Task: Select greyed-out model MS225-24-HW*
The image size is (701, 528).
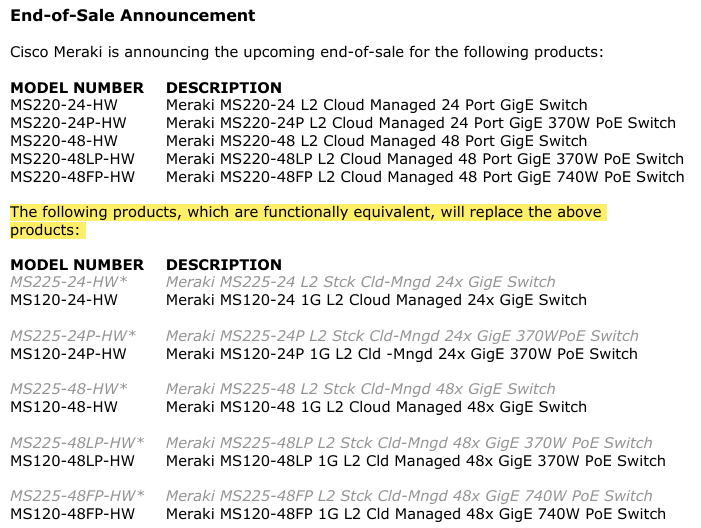Action: (67, 283)
